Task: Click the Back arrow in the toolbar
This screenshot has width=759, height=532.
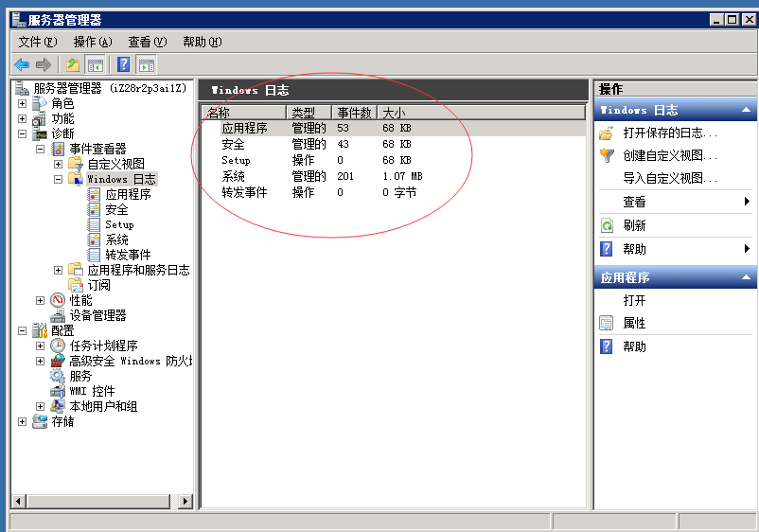Action: pos(21,64)
